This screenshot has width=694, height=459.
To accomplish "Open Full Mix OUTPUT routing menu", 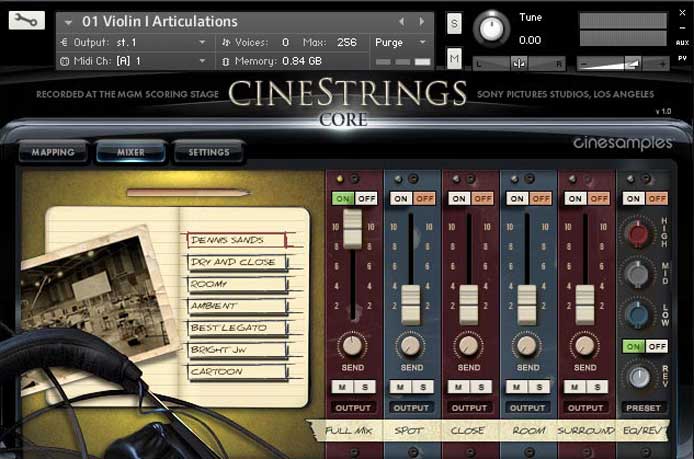I will 353,408.
